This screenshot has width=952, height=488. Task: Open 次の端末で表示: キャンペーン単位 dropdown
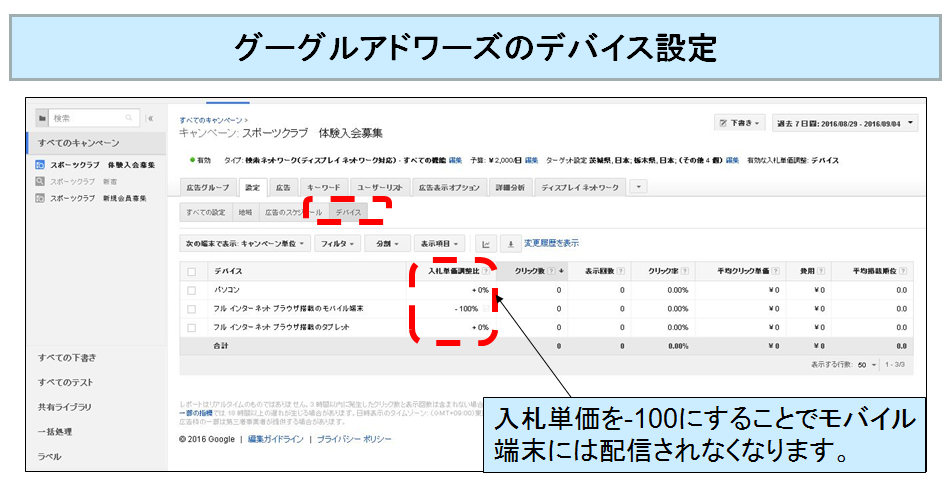(245, 244)
